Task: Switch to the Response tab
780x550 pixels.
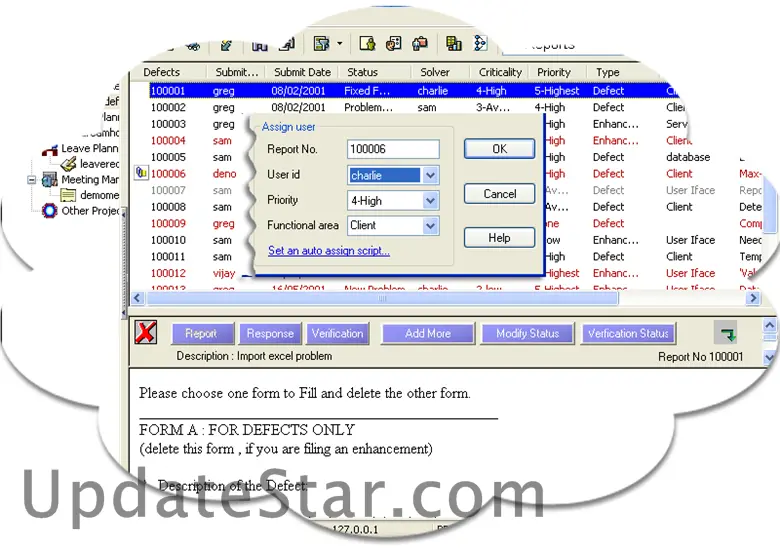Action: [270, 333]
